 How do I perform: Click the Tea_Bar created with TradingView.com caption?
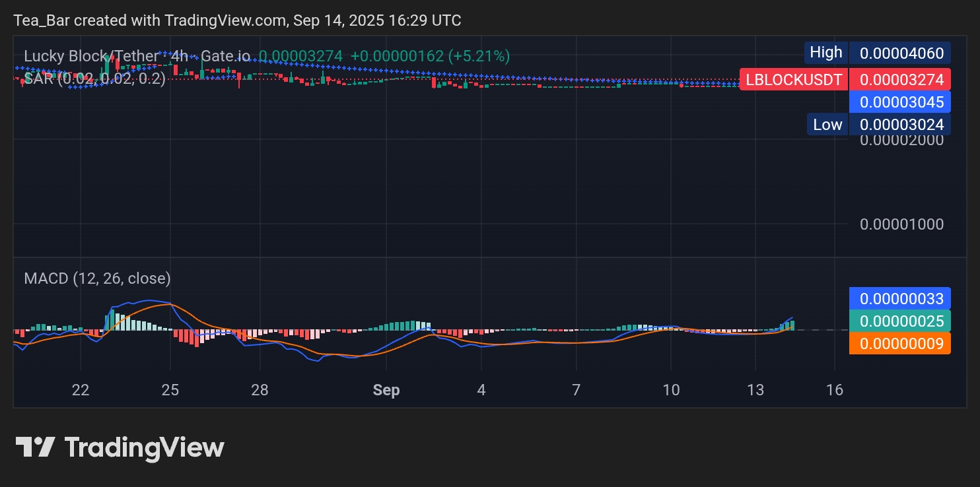[238, 21]
